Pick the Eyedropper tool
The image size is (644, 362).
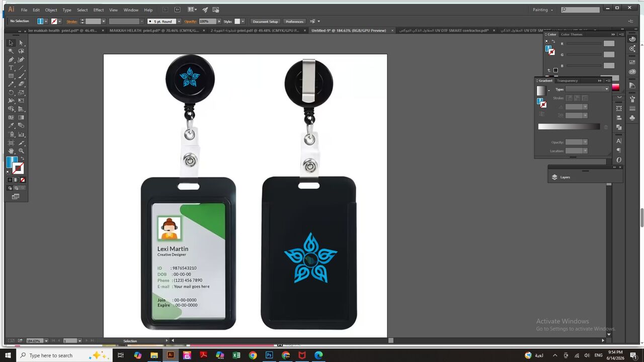(11, 126)
